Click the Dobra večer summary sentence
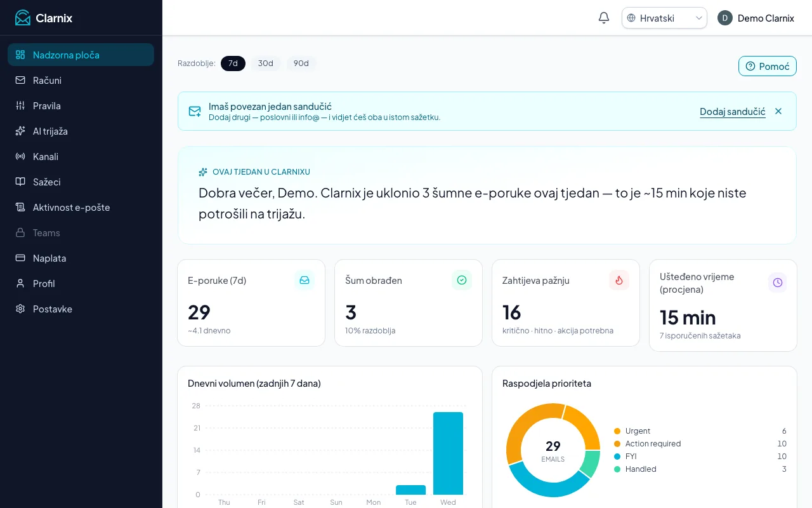The height and width of the screenshot is (508, 812). (x=473, y=203)
